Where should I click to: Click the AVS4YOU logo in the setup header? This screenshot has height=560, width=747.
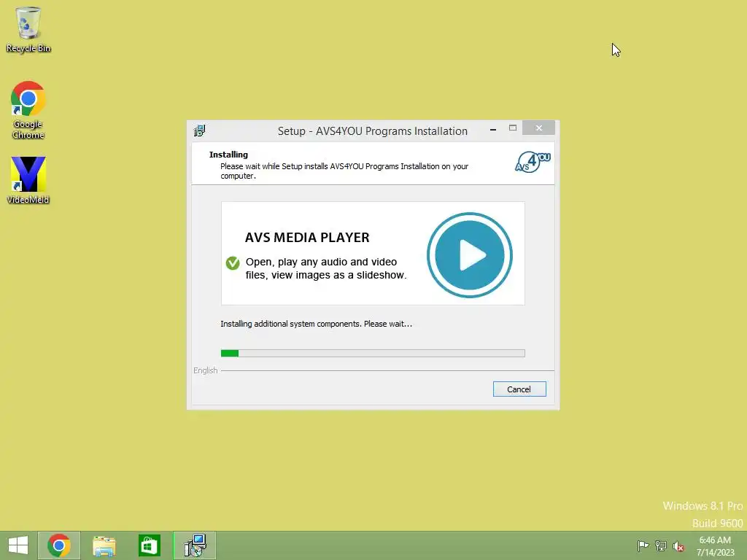(533, 162)
